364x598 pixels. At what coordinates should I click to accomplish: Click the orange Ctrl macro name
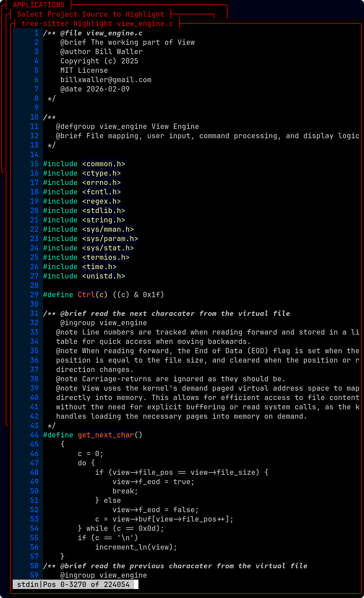pyautogui.click(x=86, y=295)
